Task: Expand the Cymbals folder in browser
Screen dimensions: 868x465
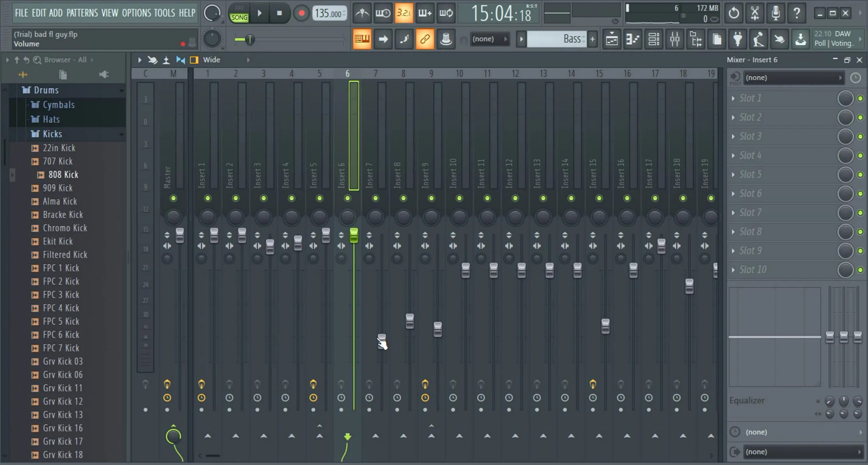Action: pos(57,104)
